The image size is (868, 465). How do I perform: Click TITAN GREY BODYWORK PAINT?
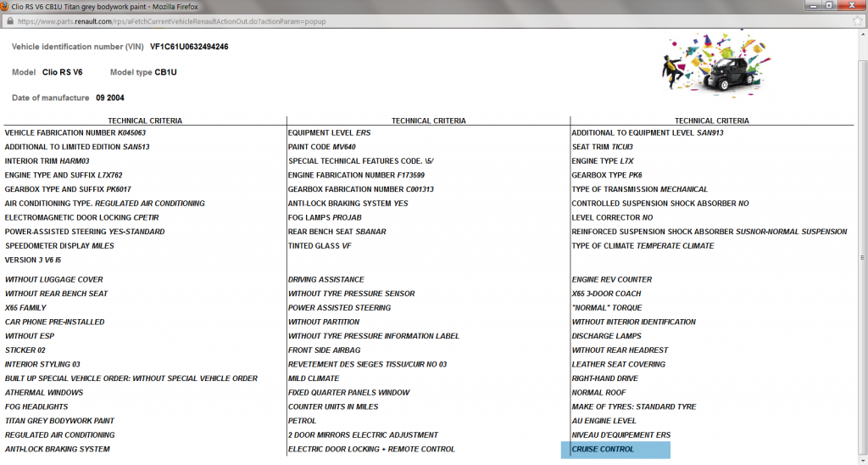(x=60, y=421)
